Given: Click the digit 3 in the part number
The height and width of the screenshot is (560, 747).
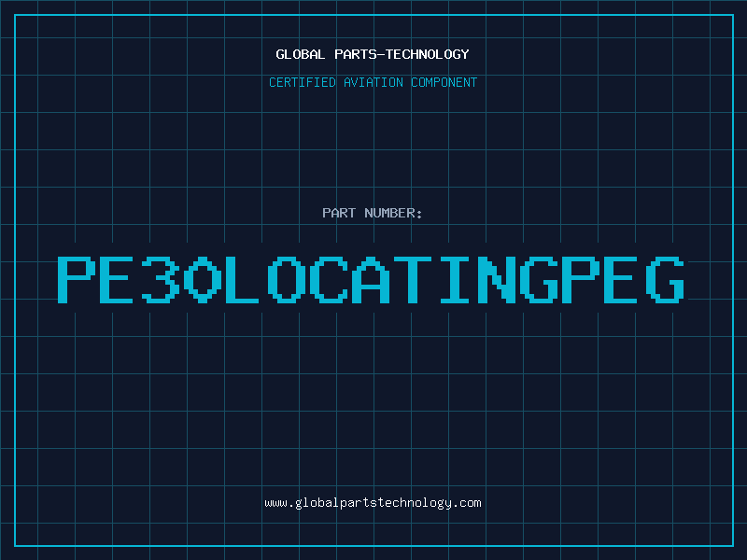Looking at the screenshot, I should [x=159, y=278].
